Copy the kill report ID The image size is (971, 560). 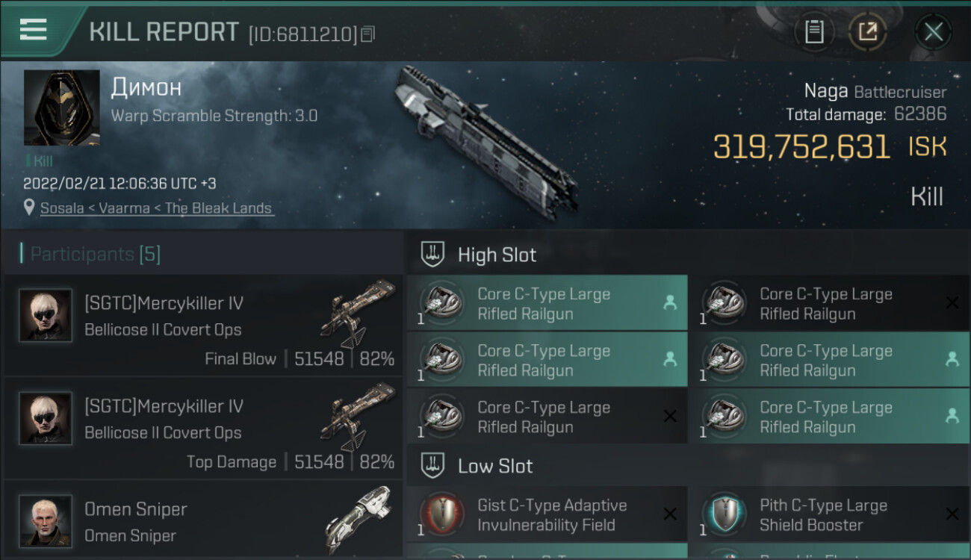tap(367, 34)
